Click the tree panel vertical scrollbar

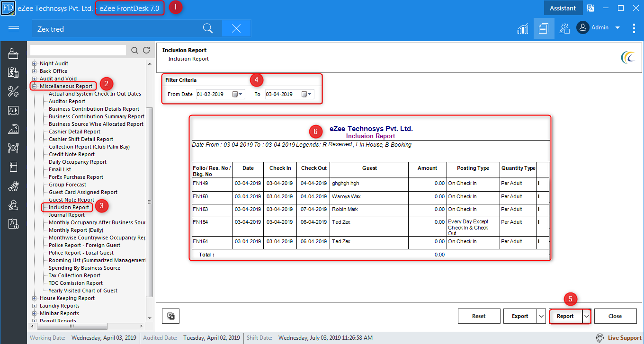[x=150, y=201]
